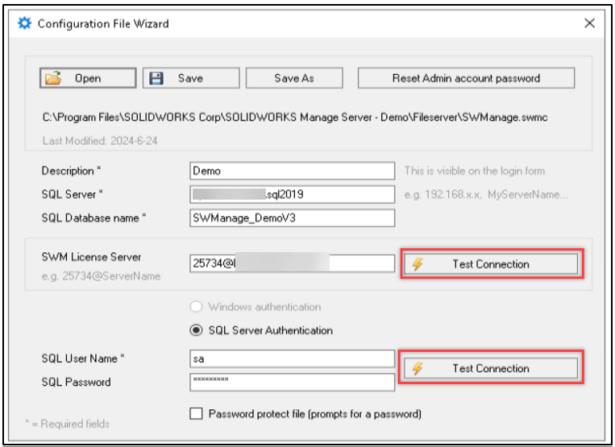Click the Open folder icon
The width and height of the screenshot is (615, 447).
[54, 78]
